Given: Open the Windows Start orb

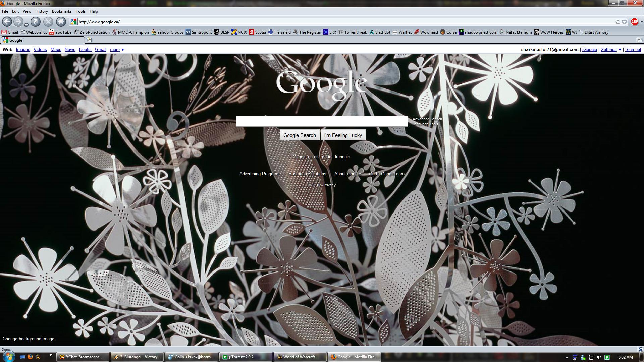Looking at the screenshot, I should point(8,356).
